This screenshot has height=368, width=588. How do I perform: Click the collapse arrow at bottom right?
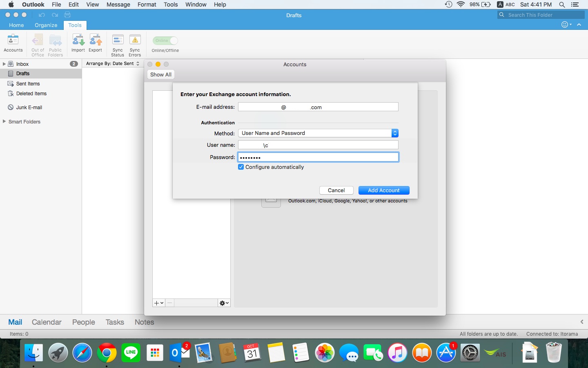point(582,322)
